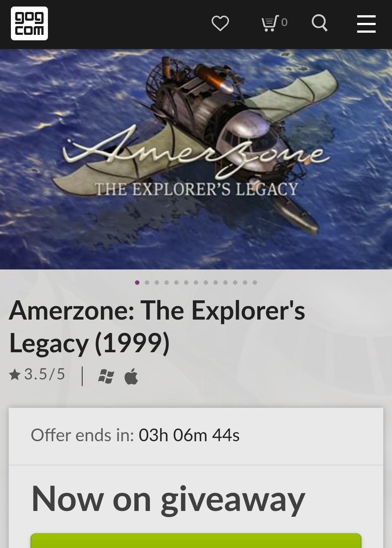
Task: Open the shopping cart icon
Action: click(x=270, y=23)
